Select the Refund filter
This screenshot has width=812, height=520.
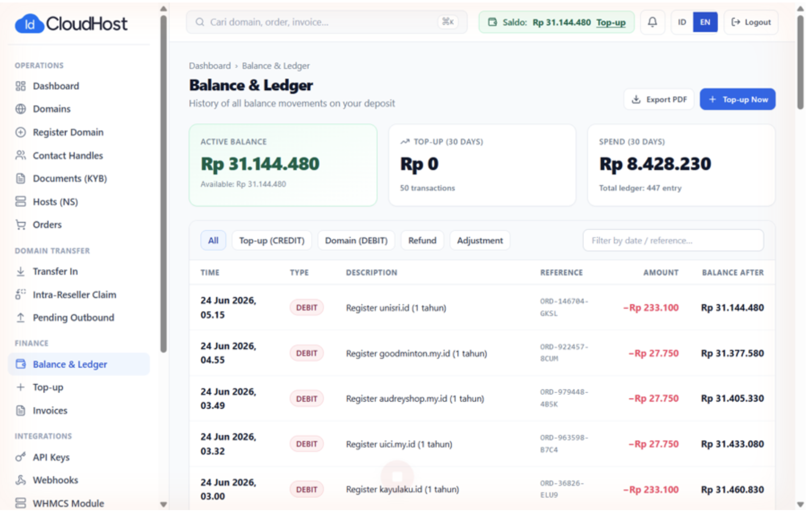coord(423,241)
